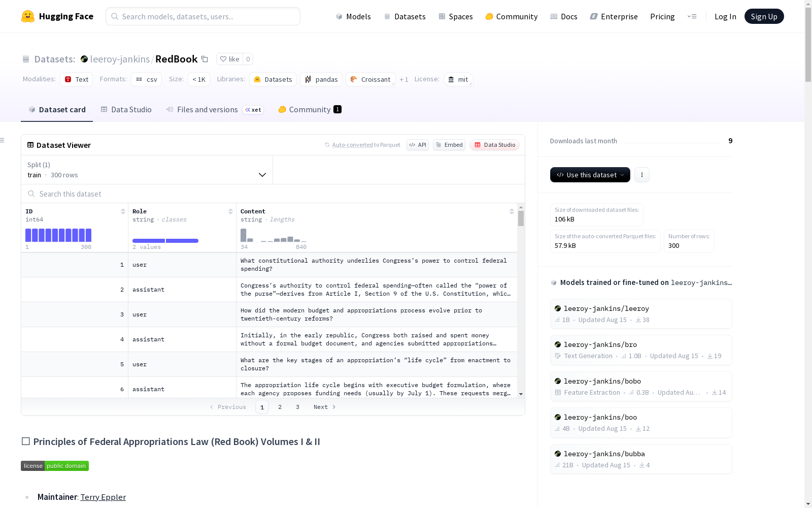Viewport: 812px width, 508px height.
Task: Open Datasets in the top navigation
Action: (x=404, y=16)
